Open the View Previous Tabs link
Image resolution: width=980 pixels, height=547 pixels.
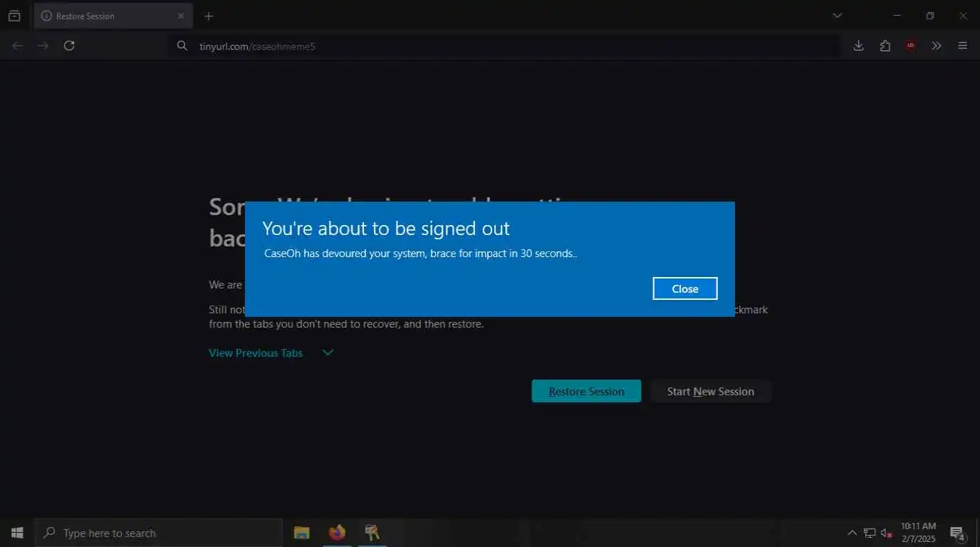tap(256, 353)
